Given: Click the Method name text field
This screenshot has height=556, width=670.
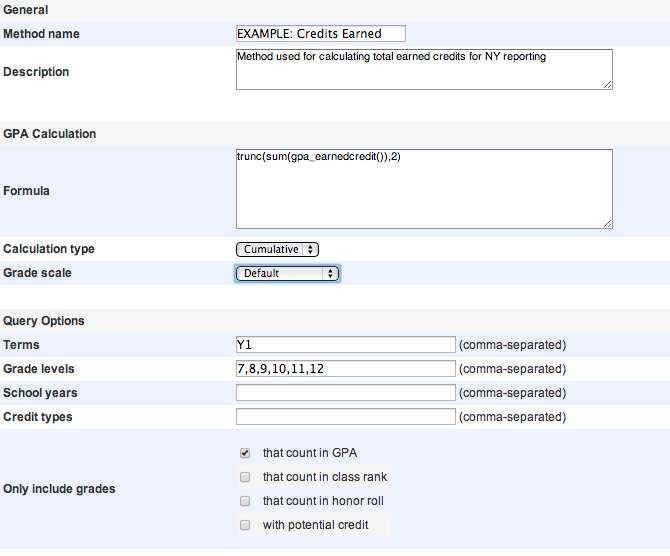Looking at the screenshot, I should (320, 33).
